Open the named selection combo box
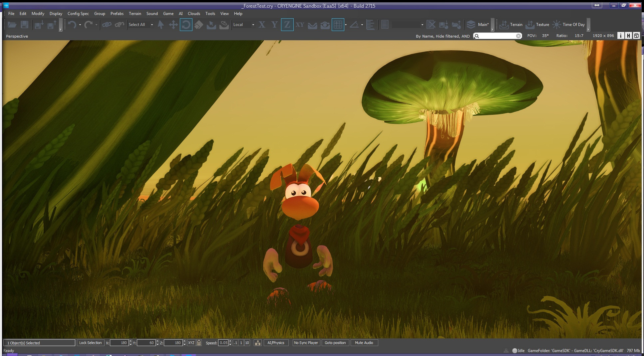 point(408,25)
